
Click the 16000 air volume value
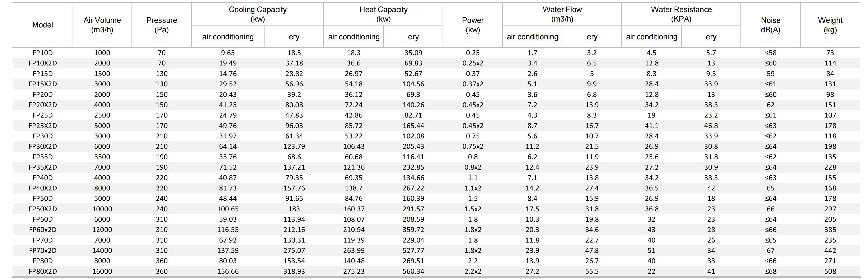(102, 272)
